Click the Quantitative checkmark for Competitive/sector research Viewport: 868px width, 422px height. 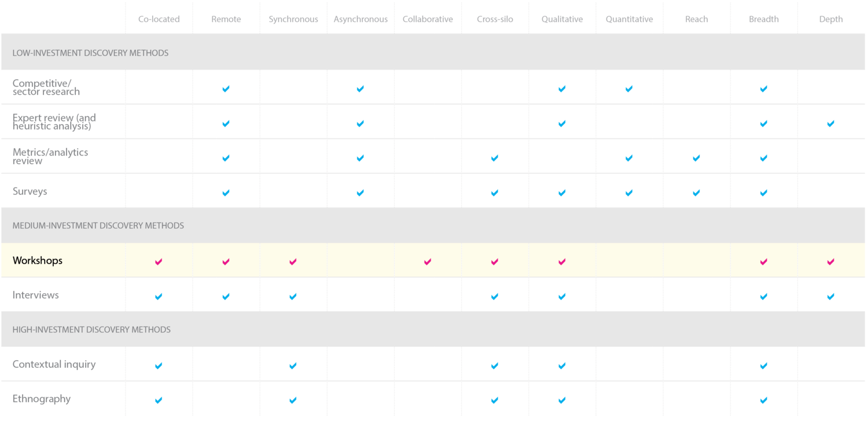pyautogui.click(x=629, y=88)
